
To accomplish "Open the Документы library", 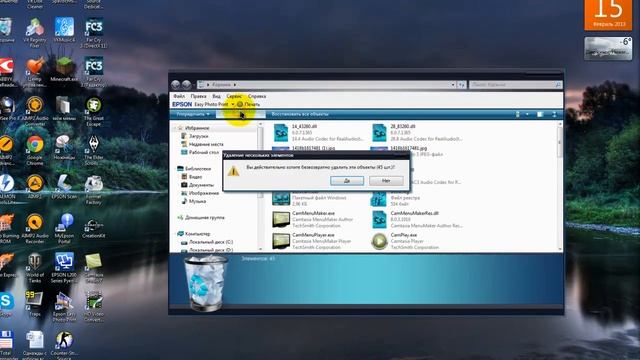I will (201, 185).
